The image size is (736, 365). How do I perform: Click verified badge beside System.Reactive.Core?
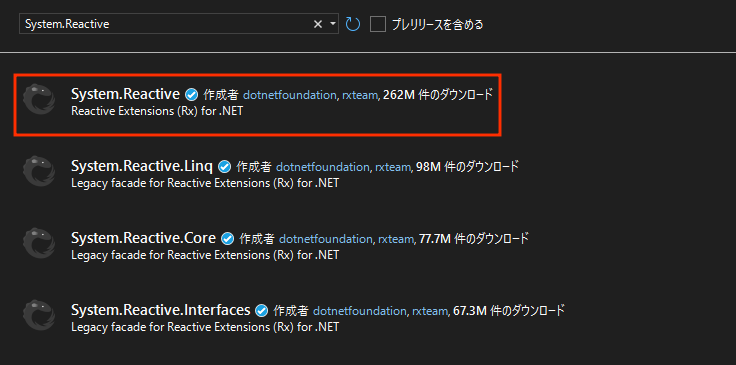227,239
